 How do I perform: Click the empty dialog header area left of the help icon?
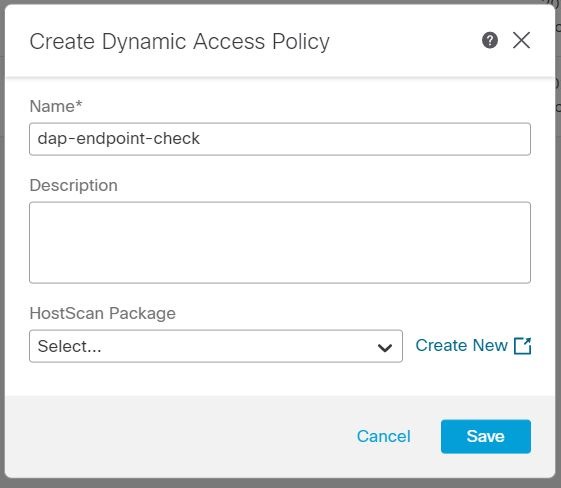pyautogui.click(x=404, y=41)
